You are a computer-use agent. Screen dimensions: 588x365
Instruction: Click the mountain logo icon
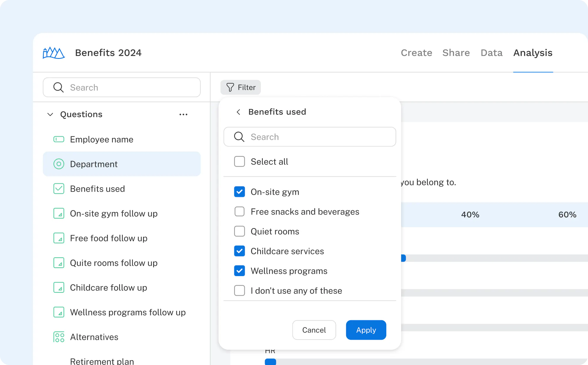[x=54, y=53]
